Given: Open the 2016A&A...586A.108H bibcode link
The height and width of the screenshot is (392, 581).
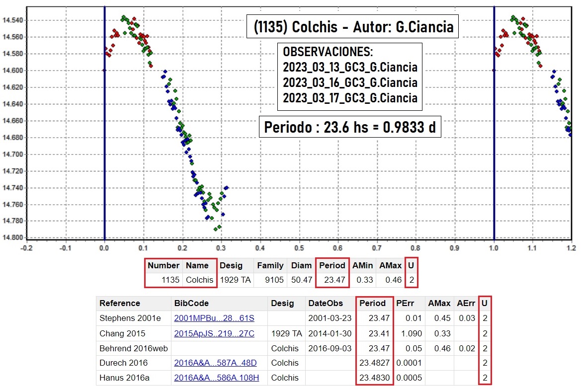Looking at the screenshot, I should pos(216,378).
